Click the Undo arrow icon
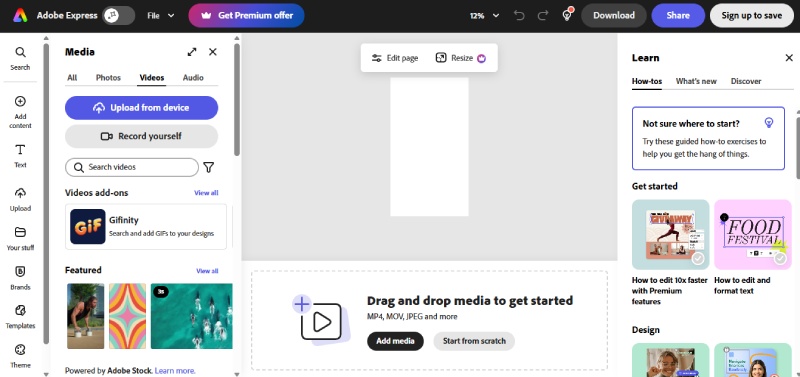Viewport: 800px width, 377px height. click(x=519, y=15)
